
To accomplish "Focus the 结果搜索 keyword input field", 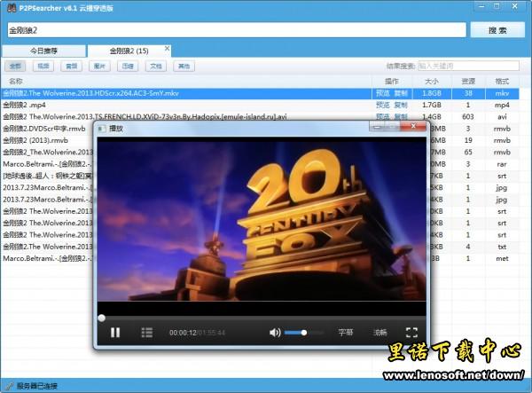I will [468, 66].
